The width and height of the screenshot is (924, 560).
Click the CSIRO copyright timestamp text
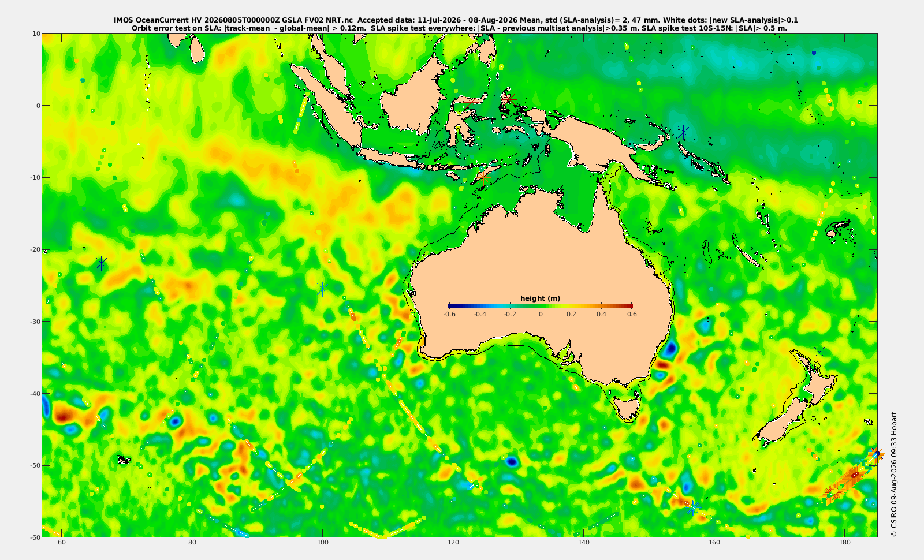894,474
